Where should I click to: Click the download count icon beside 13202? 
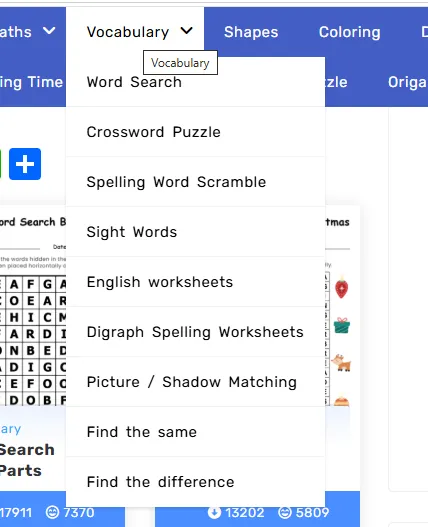point(215,513)
